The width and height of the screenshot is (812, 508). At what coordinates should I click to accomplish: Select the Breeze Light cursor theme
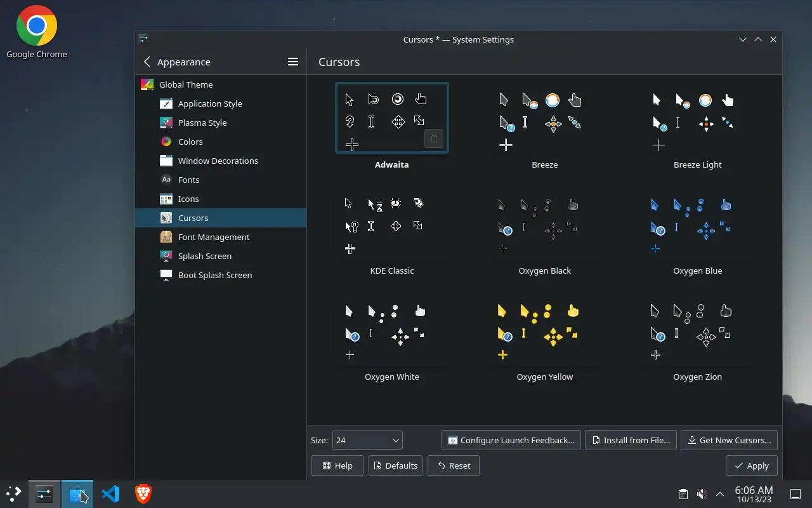[x=698, y=127]
